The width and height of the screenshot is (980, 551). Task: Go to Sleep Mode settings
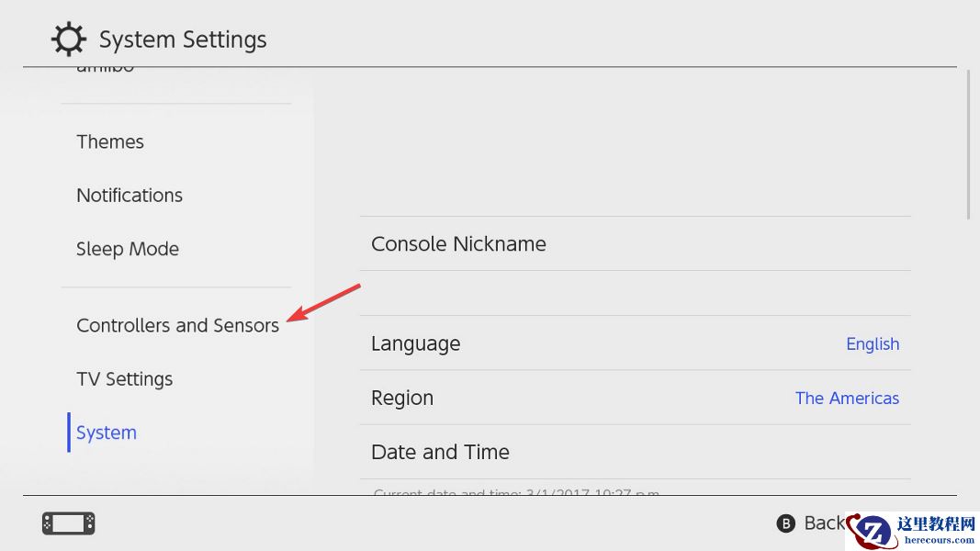pyautogui.click(x=128, y=249)
